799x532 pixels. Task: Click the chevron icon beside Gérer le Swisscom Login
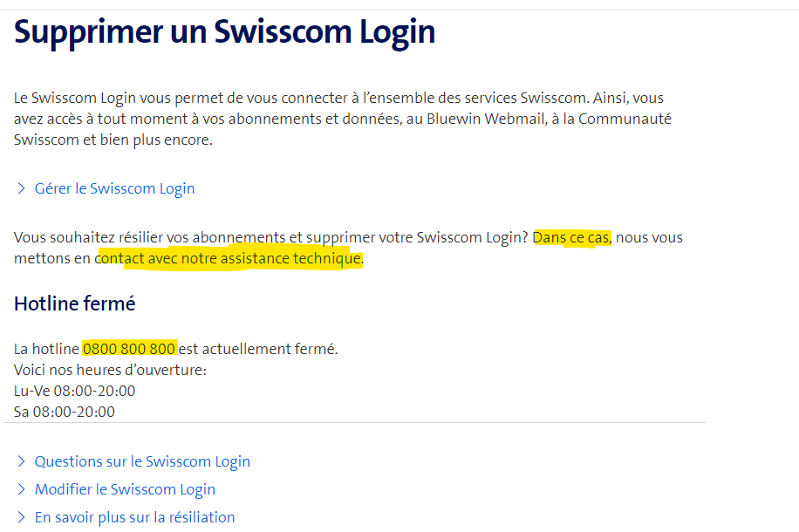pos(21,188)
